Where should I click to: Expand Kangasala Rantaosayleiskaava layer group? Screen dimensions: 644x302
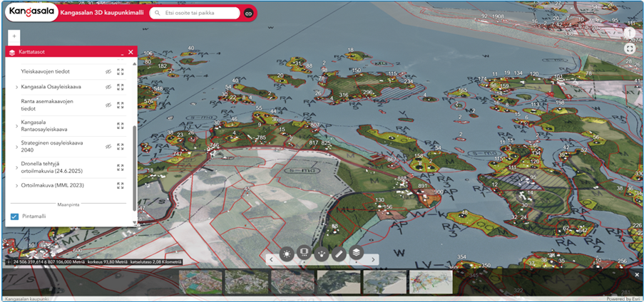16,126
